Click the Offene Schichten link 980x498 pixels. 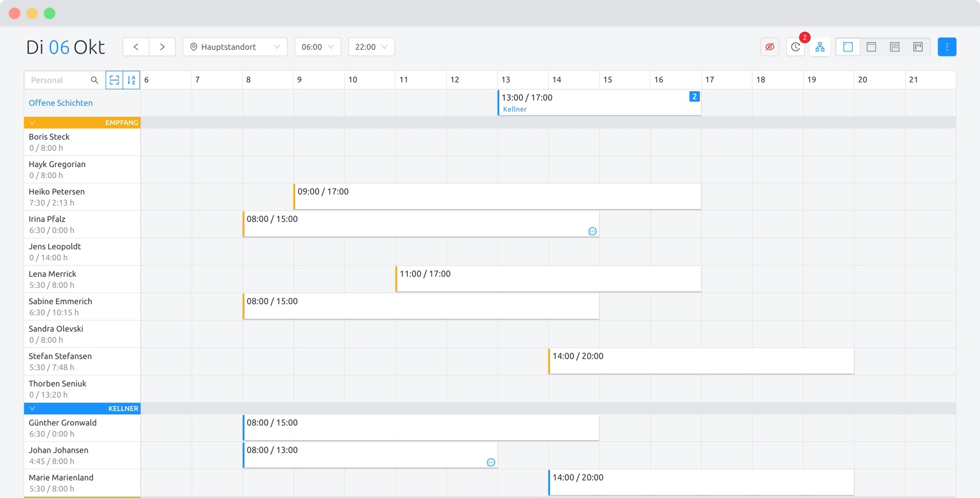pyautogui.click(x=61, y=103)
